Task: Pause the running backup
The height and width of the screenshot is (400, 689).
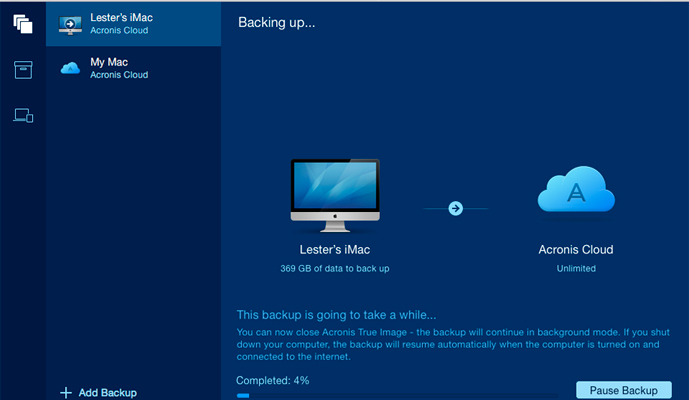Action: point(624,390)
